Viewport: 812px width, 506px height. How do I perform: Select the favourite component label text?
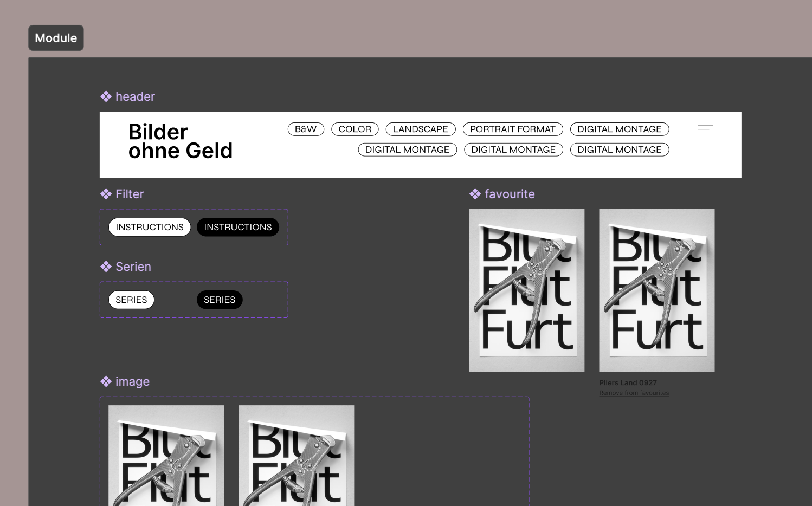pyautogui.click(x=510, y=194)
